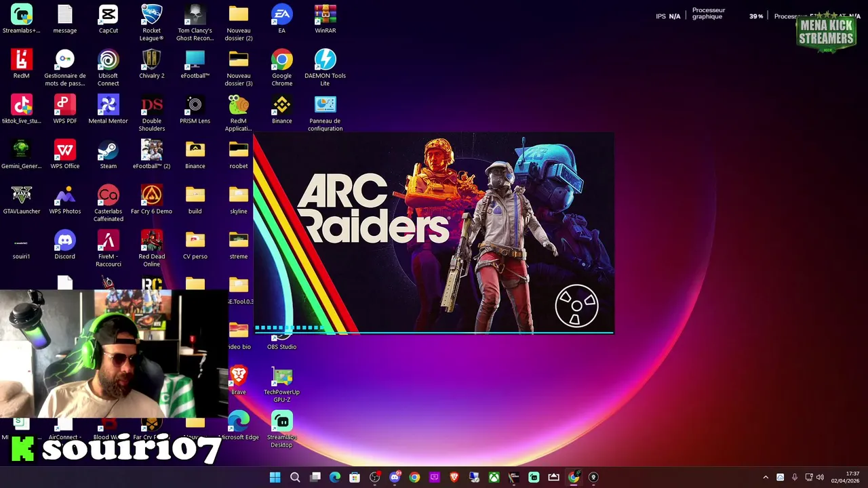Open the CV perso folder

195,245
